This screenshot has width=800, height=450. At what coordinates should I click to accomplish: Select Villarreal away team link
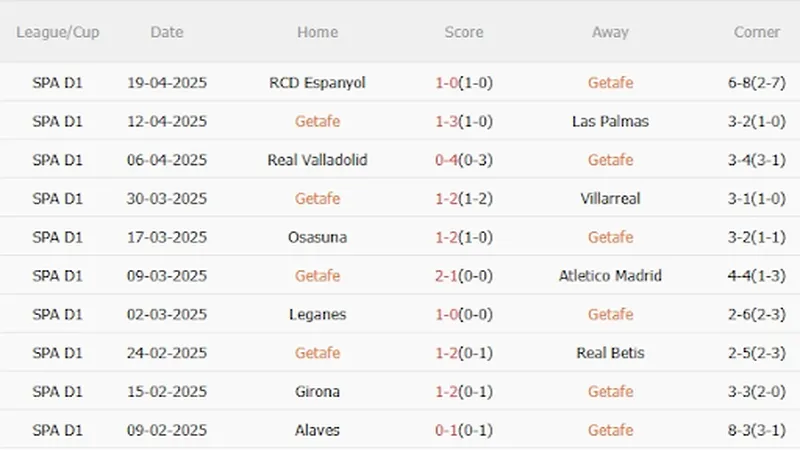click(x=610, y=198)
